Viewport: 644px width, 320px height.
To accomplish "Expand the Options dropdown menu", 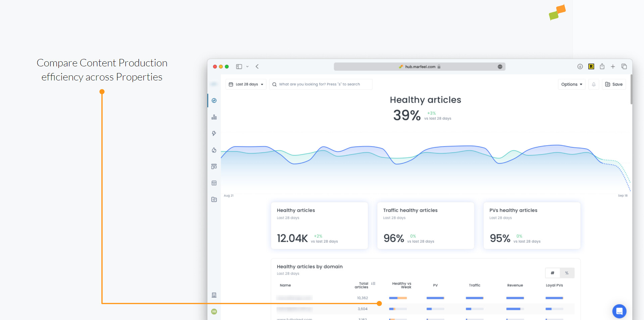I will 571,84.
